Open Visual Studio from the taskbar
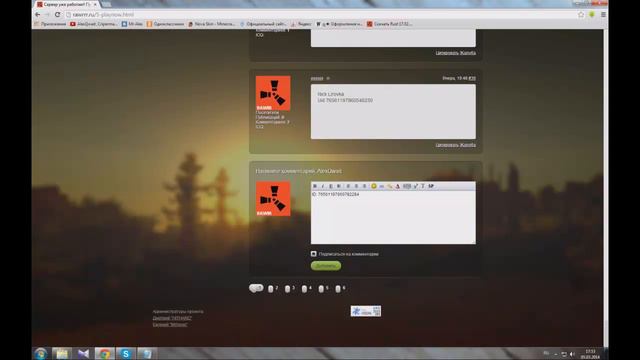 (83, 353)
